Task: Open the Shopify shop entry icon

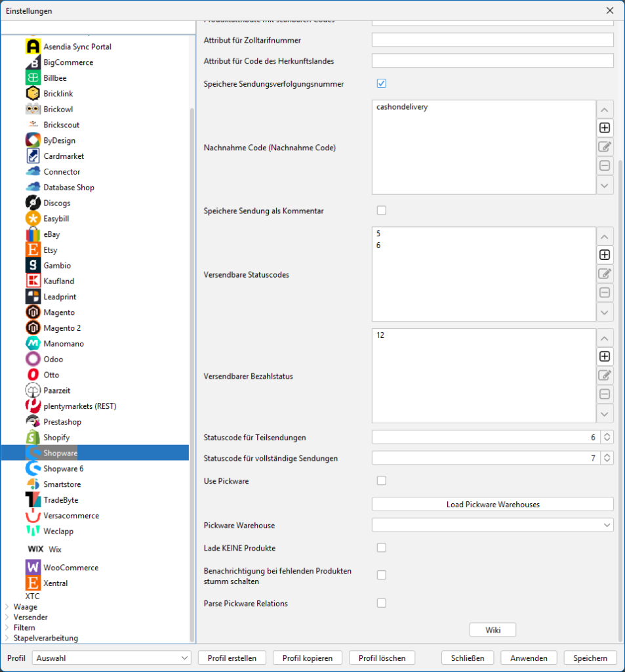Action: click(33, 437)
